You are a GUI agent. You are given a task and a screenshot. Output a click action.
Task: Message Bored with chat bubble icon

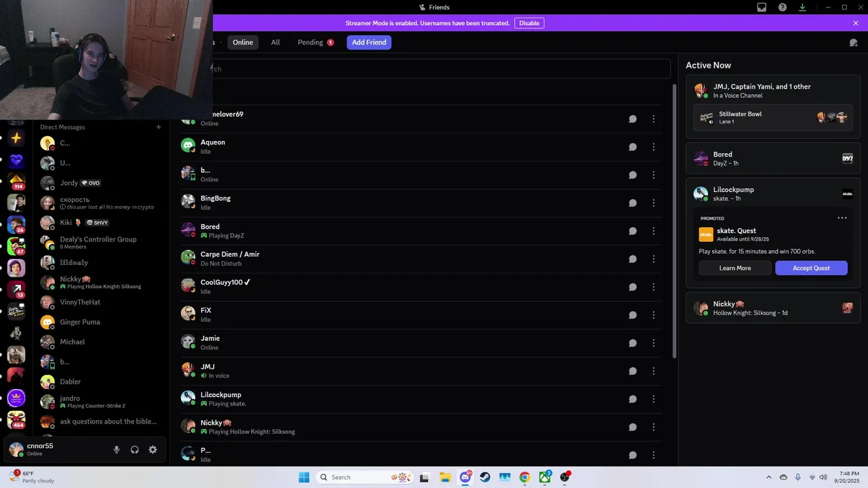tap(633, 231)
